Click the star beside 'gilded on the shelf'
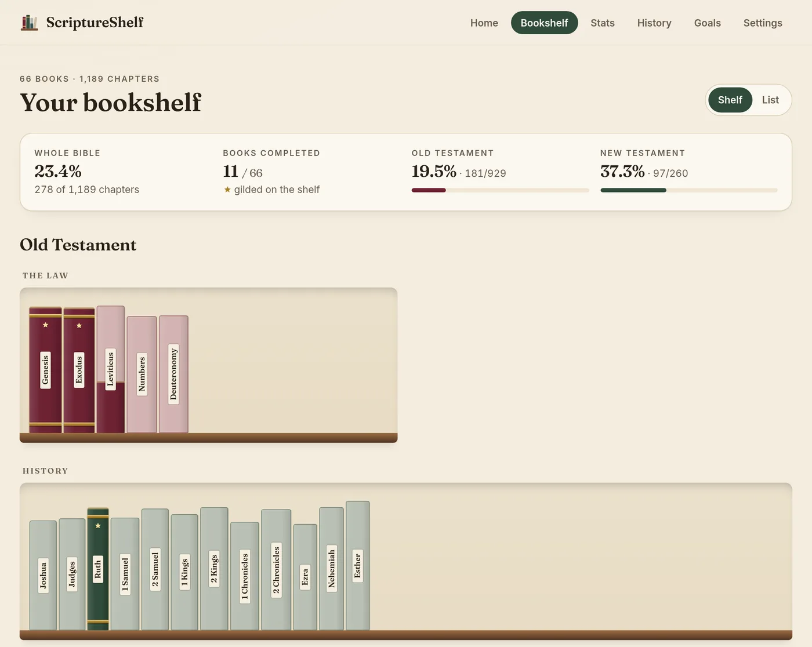The width and height of the screenshot is (812, 647). pyautogui.click(x=227, y=190)
